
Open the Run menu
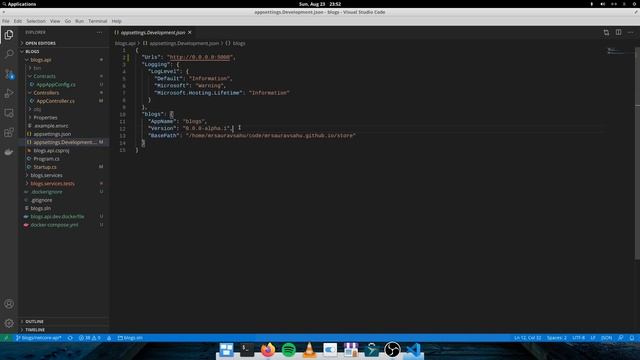(80, 21)
